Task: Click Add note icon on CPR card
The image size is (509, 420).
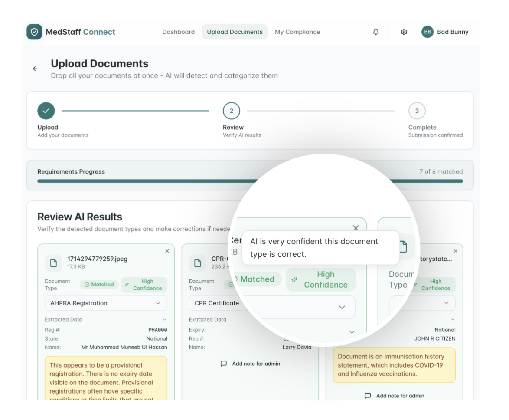Action: (x=224, y=364)
